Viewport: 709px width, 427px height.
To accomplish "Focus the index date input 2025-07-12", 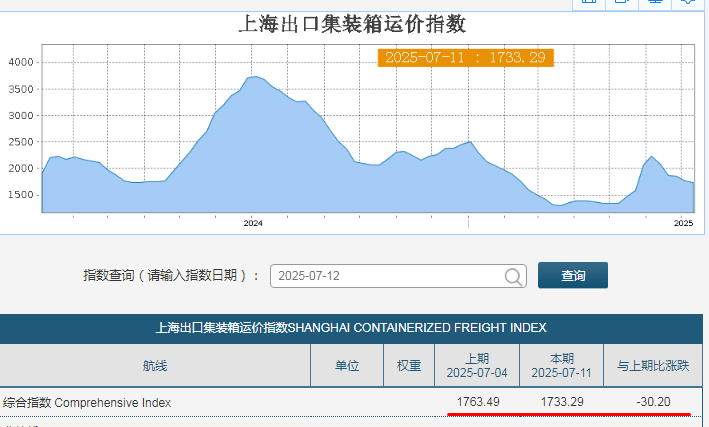I will pyautogui.click(x=398, y=276).
